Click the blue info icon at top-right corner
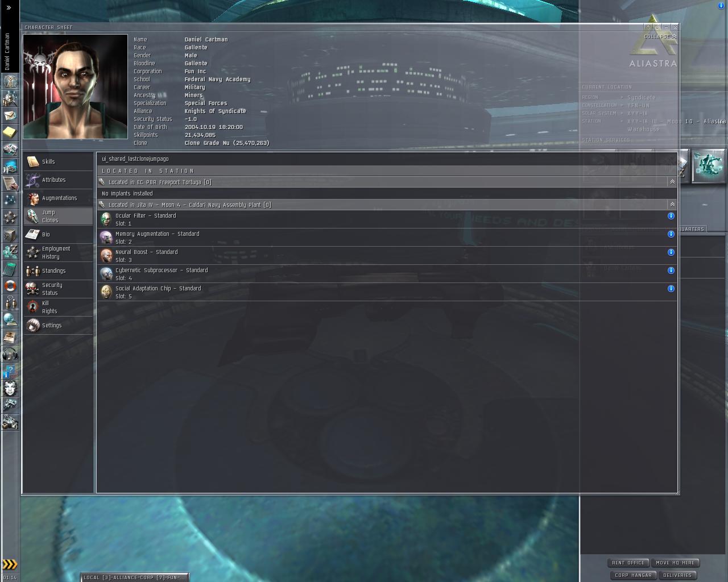The image size is (728, 582). click(x=721, y=6)
